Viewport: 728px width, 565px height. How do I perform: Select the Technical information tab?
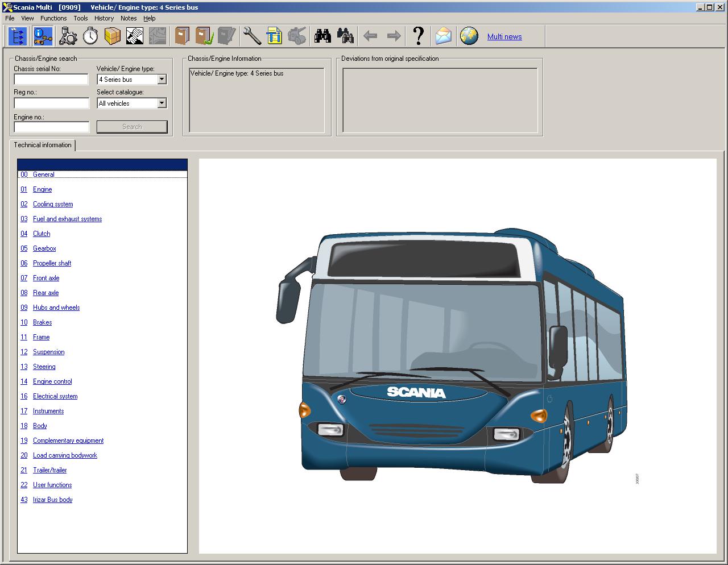43,145
